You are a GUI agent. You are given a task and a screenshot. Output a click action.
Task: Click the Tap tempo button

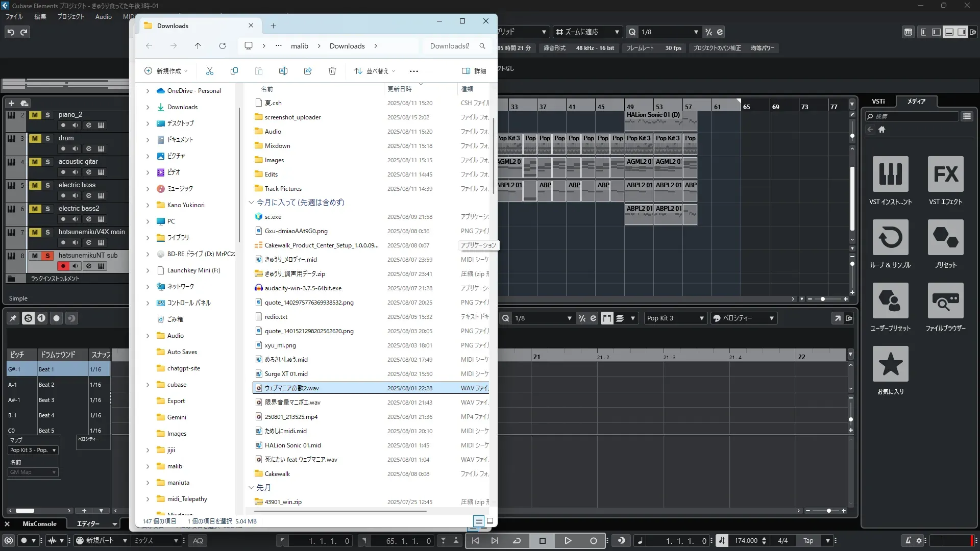tap(808, 541)
